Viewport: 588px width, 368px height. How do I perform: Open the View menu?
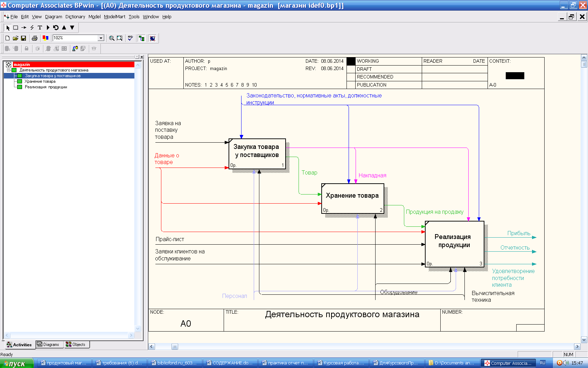tap(37, 16)
